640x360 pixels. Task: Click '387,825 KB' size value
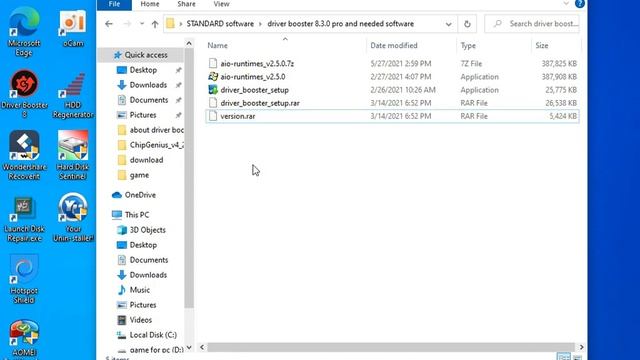coord(559,63)
